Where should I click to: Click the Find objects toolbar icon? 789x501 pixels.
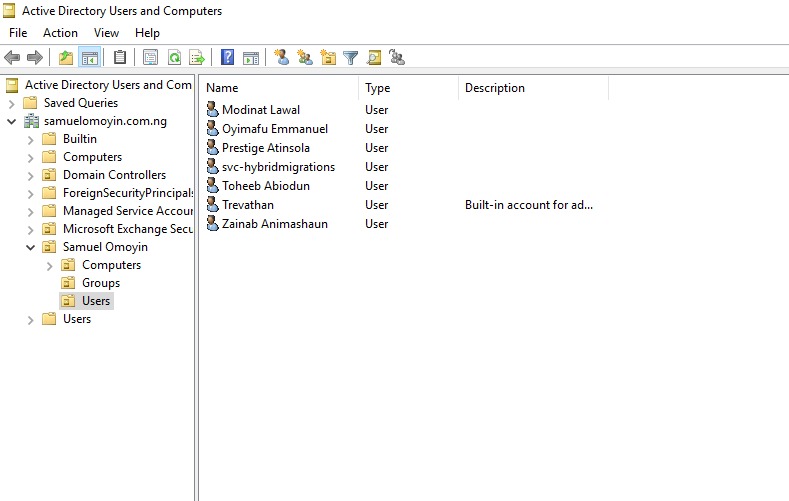pos(374,57)
